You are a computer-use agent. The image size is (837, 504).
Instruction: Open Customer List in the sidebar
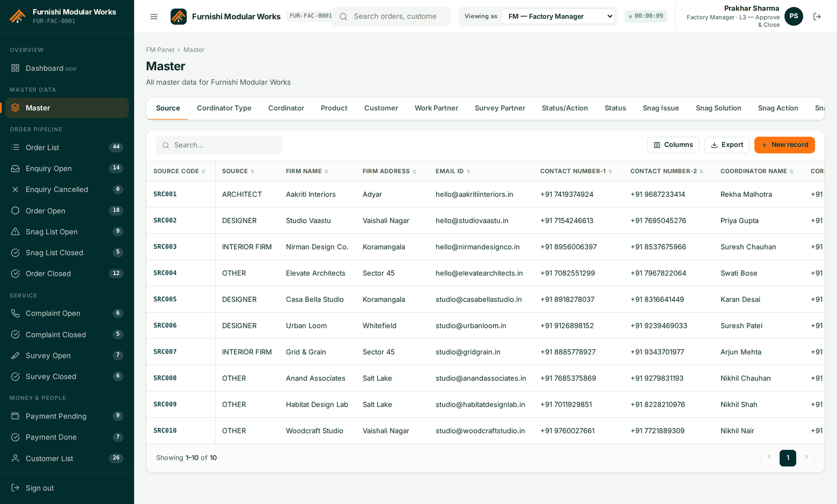point(67,458)
